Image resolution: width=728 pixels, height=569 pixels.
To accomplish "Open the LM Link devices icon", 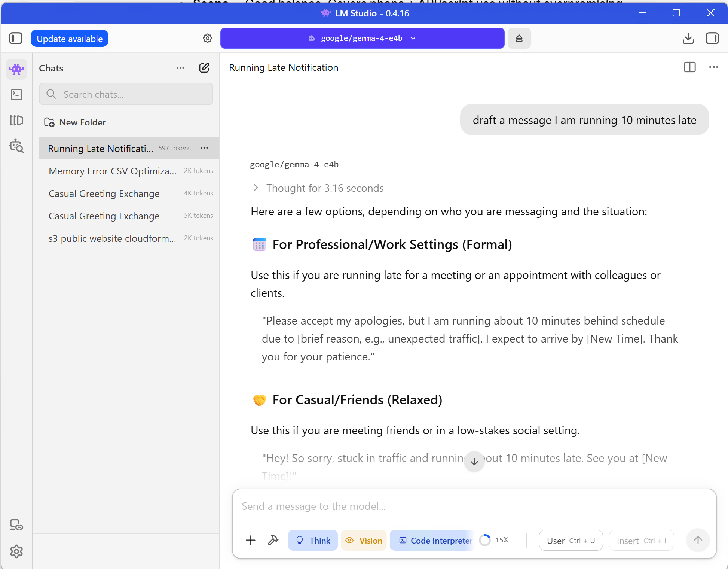I will pos(16,525).
